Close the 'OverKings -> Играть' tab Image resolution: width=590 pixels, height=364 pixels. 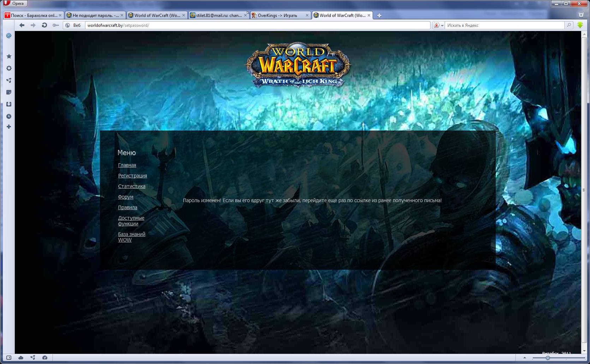pyautogui.click(x=307, y=16)
